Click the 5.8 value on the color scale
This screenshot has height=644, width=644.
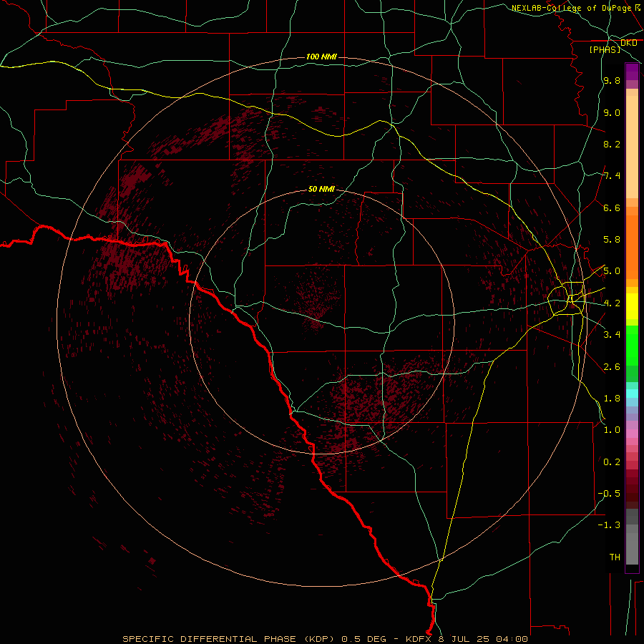click(x=612, y=240)
